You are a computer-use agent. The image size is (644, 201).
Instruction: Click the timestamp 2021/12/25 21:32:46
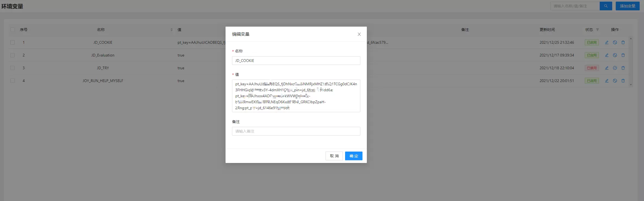(x=557, y=42)
